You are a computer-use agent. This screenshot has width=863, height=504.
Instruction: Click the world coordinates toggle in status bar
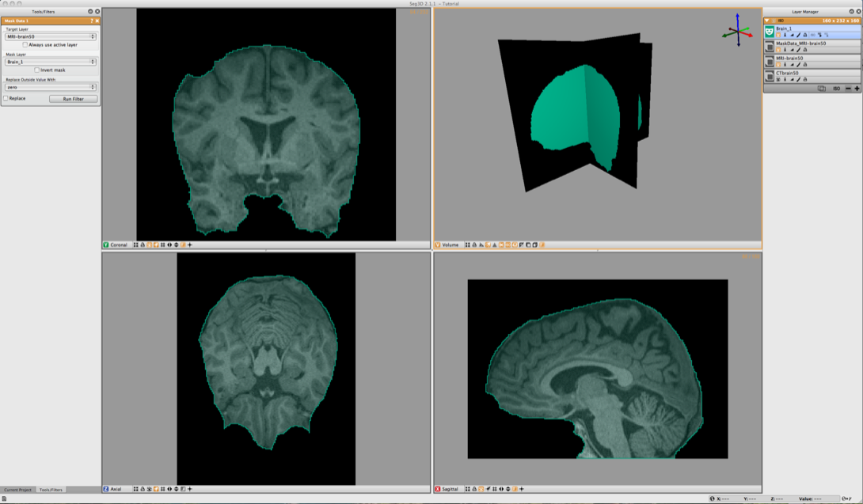tap(712, 498)
